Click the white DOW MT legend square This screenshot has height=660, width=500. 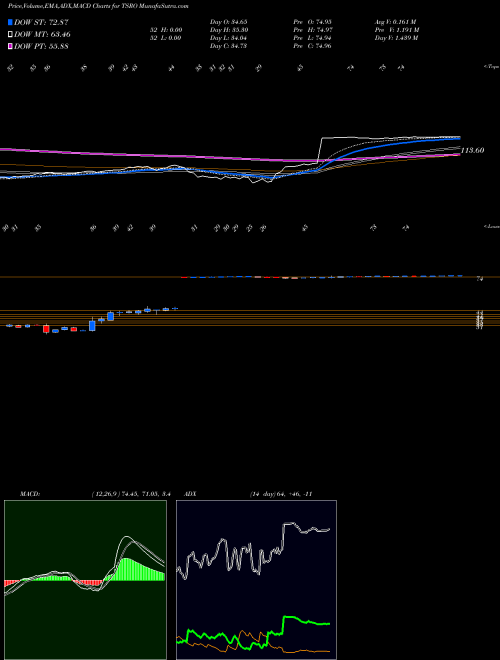10,34
